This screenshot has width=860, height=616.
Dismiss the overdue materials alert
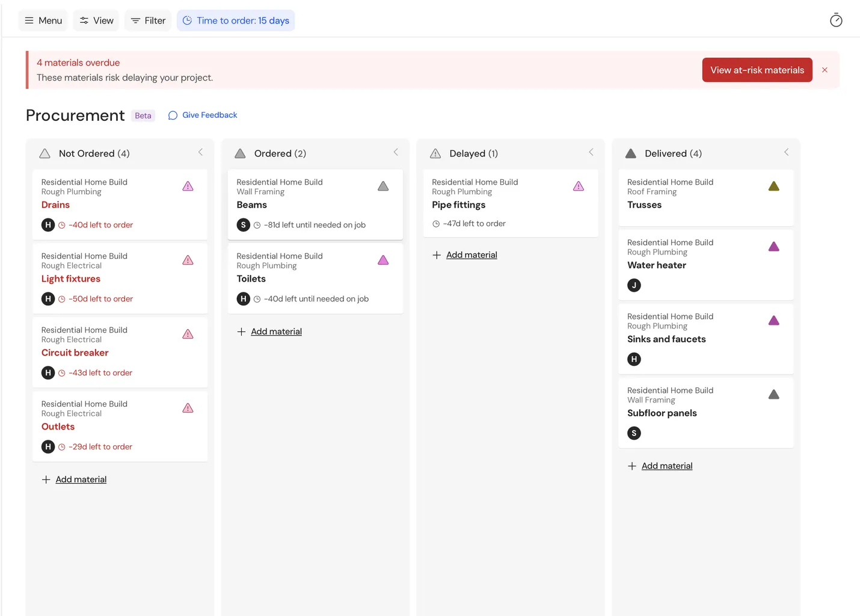tap(825, 70)
